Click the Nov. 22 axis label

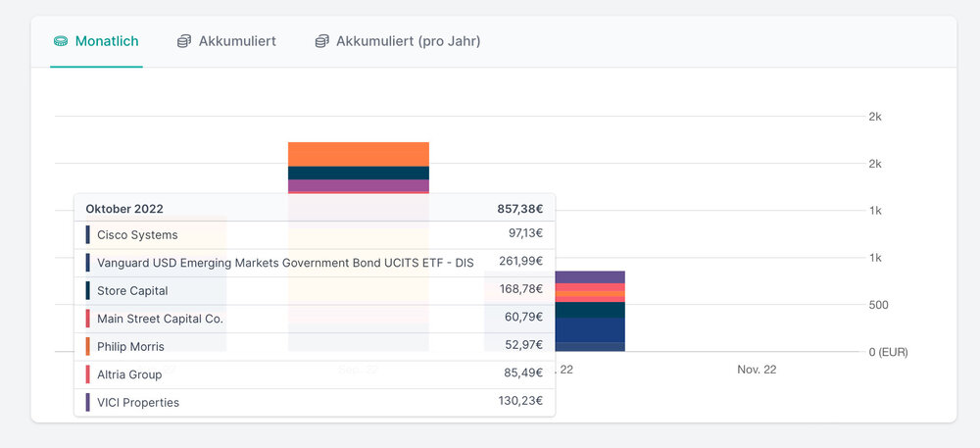(757, 370)
